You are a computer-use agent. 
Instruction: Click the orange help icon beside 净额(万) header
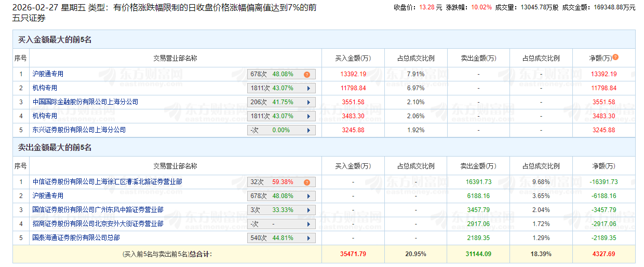pyautogui.click(x=615, y=58)
